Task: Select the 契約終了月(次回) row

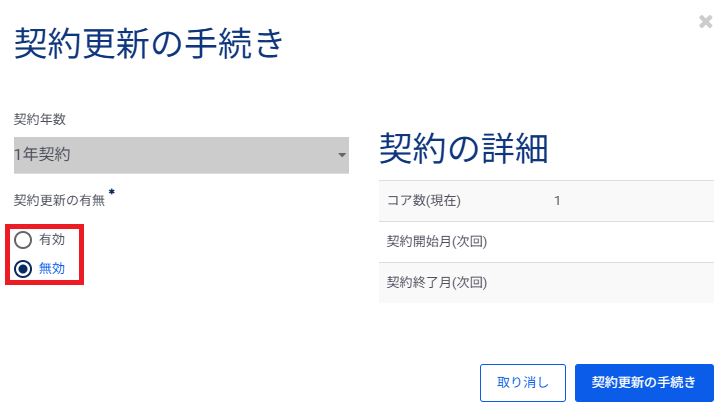Action: (x=436, y=283)
